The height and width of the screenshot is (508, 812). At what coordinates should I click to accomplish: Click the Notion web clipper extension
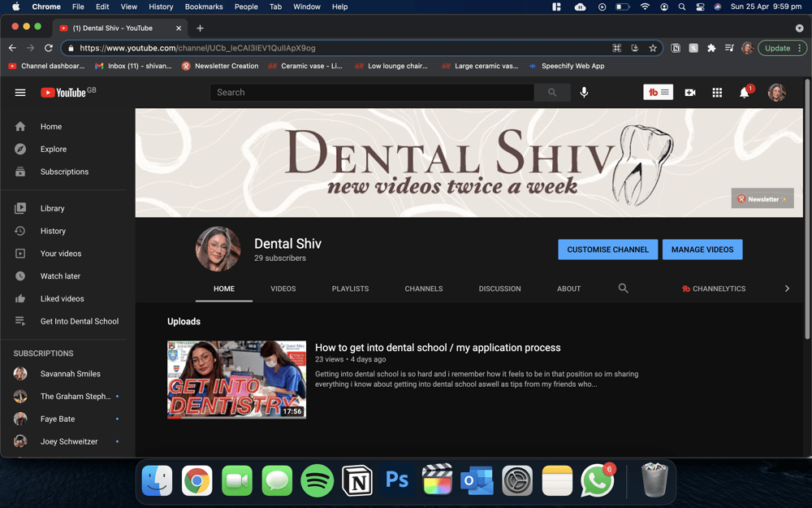(676, 48)
